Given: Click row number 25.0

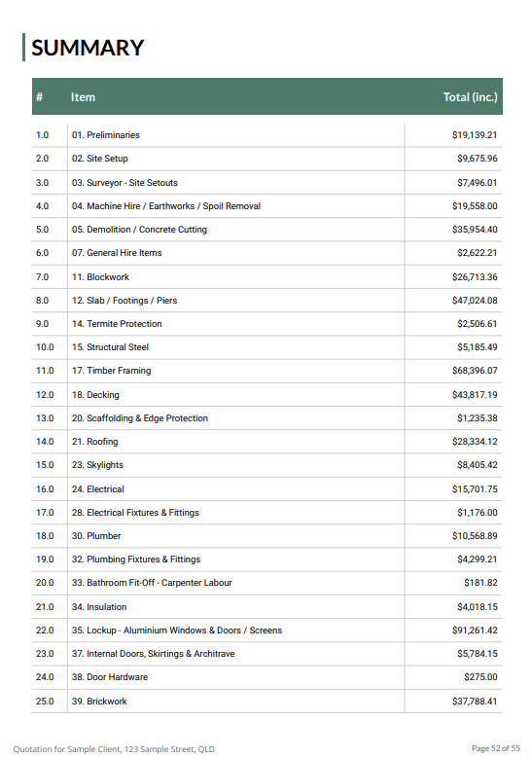Looking at the screenshot, I should (x=45, y=701).
